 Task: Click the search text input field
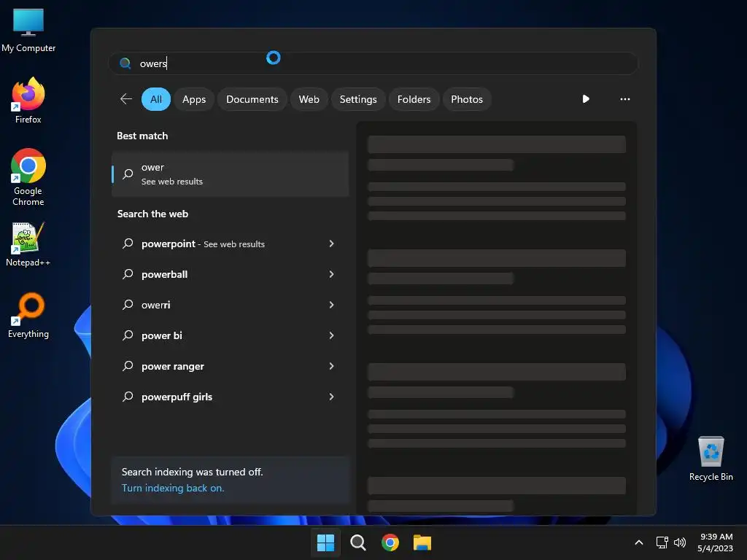(373, 63)
